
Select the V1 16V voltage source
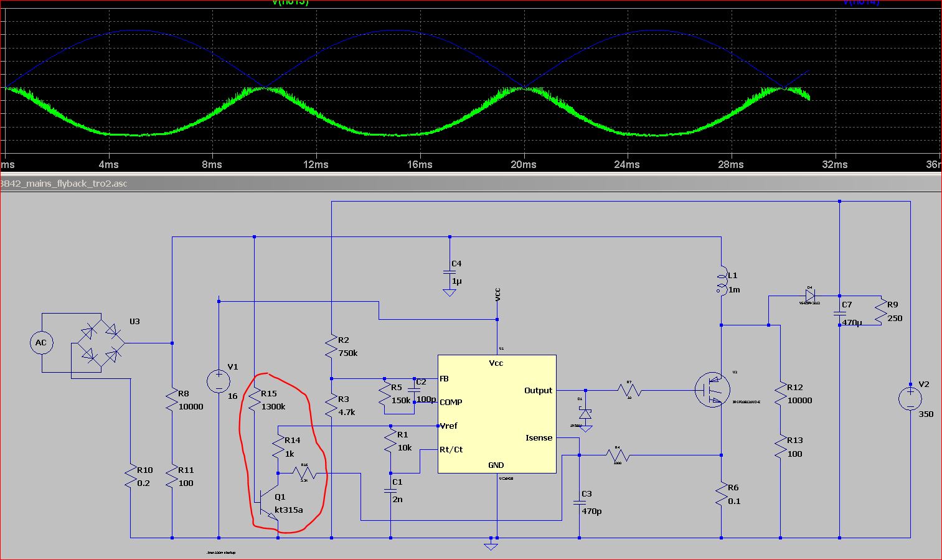tap(219, 381)
